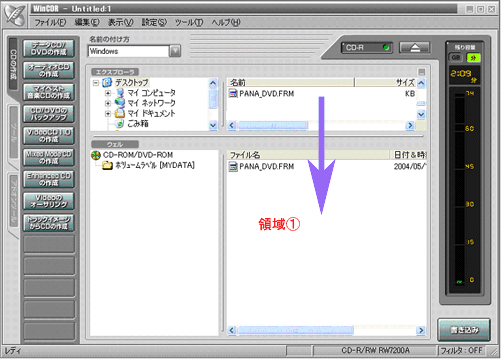
Task: Click the 日付&時 column header
Action: (x=408, y=155)
